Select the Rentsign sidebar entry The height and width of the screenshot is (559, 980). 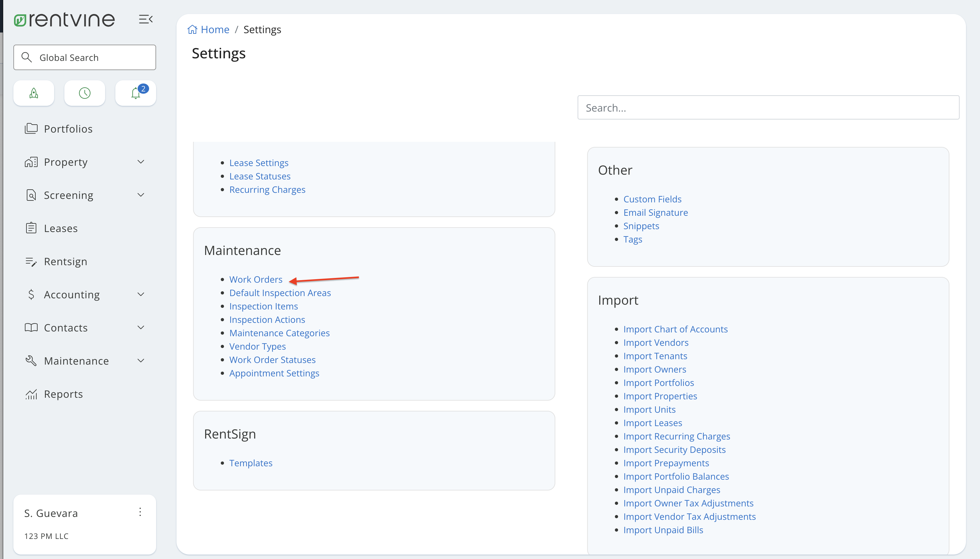pos(65,261)
